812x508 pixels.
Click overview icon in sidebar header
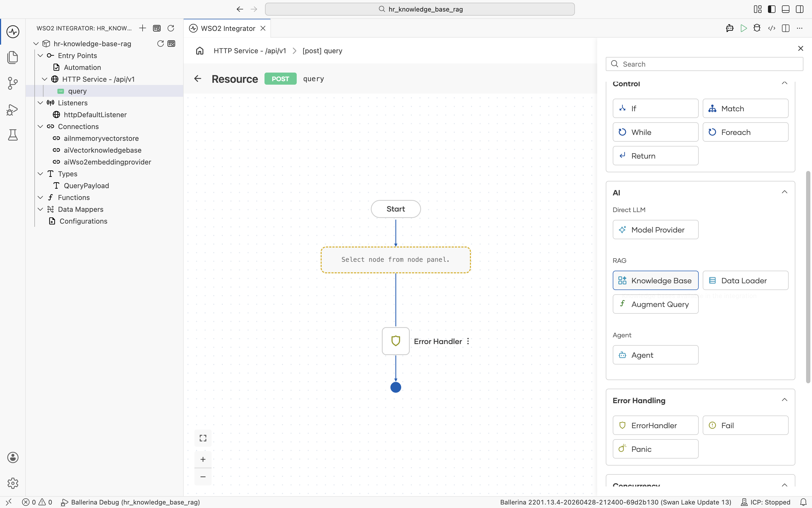157,28
